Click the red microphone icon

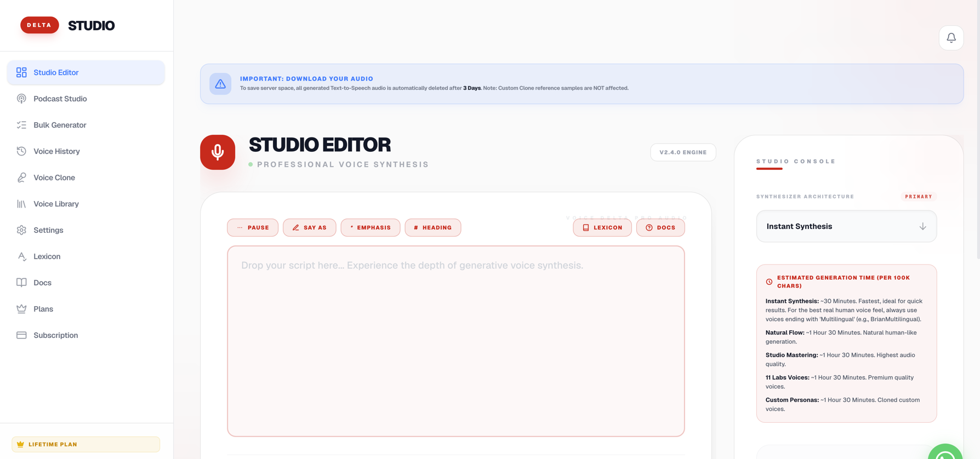(218, 152)
